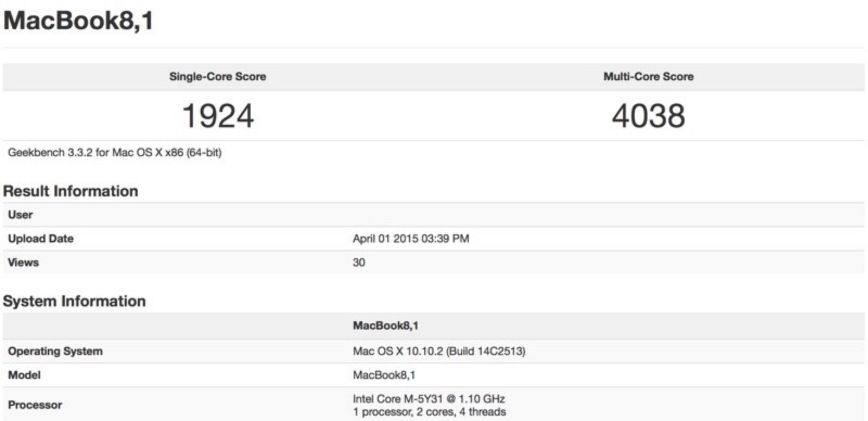
Task: Click the MacBook8,1 system table column header
Action: [x=385, y=326]
